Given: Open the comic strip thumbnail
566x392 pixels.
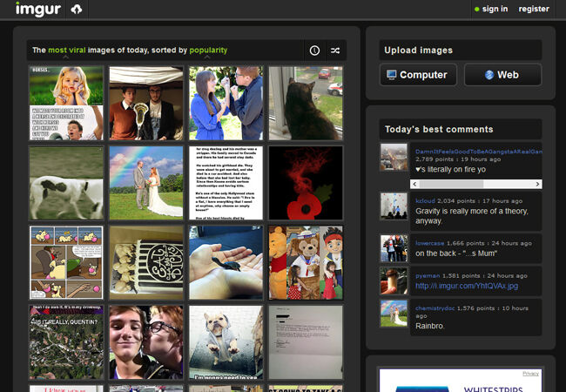Looking at the screenshot, I should (x=66, y=262).
